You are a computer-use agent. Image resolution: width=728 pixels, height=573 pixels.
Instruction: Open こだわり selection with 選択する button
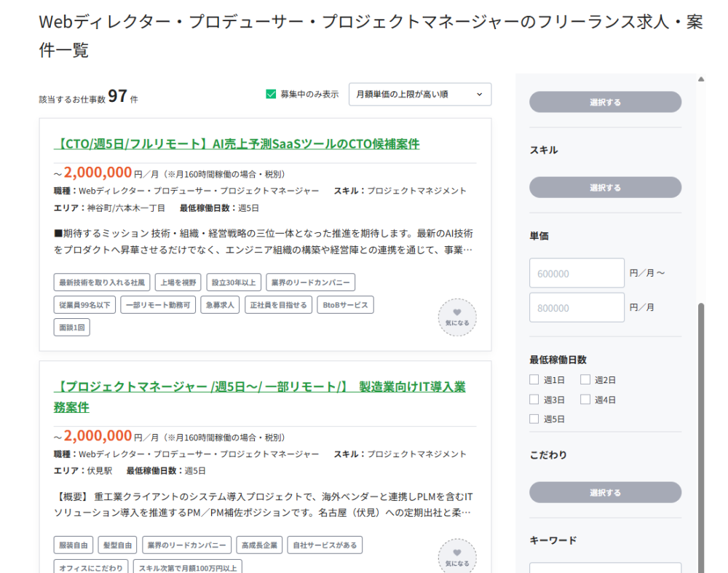[605, 493]
